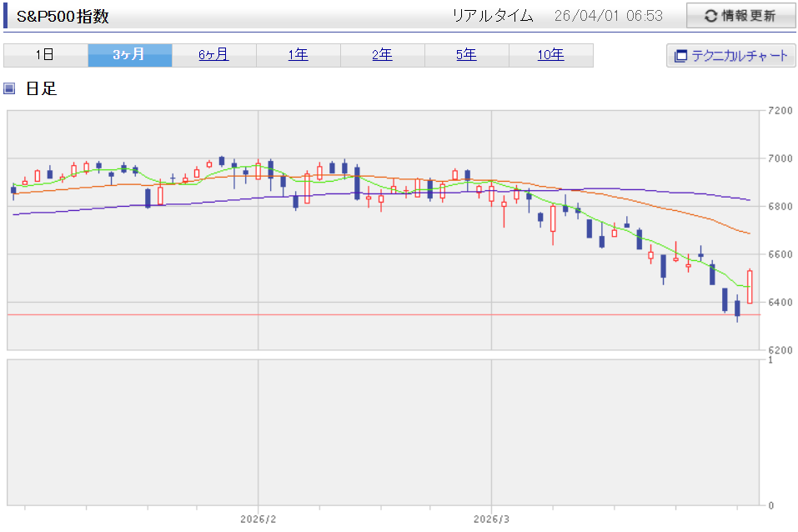Click the 2026/2 date axis label

pos(257,519)
